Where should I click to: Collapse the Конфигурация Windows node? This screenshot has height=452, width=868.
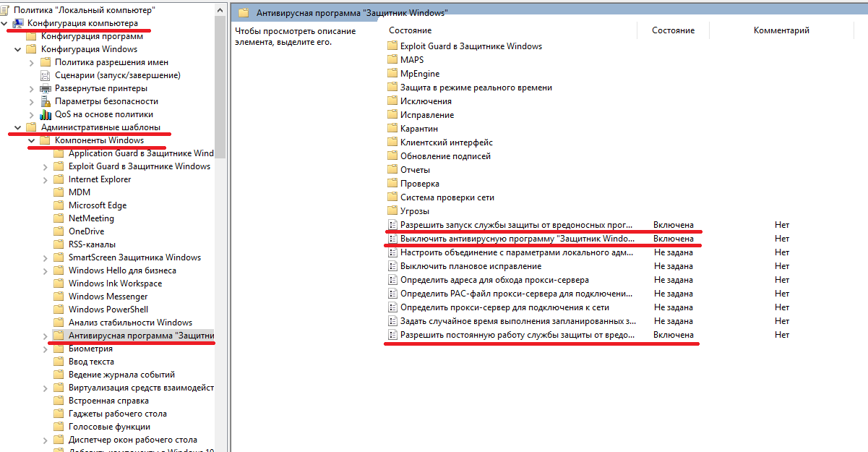point(18,49)
